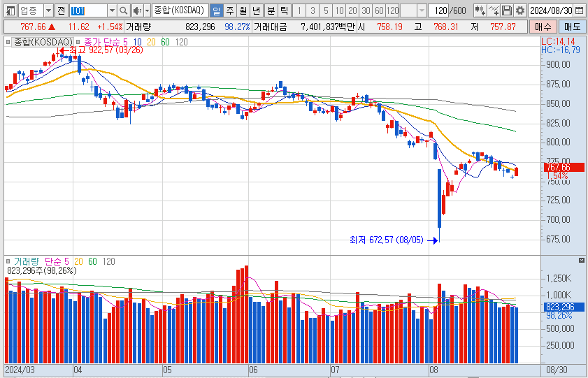Click the 2024/03 timeline label
Viewport: 588px width, 378px height.
coord(20,370)
